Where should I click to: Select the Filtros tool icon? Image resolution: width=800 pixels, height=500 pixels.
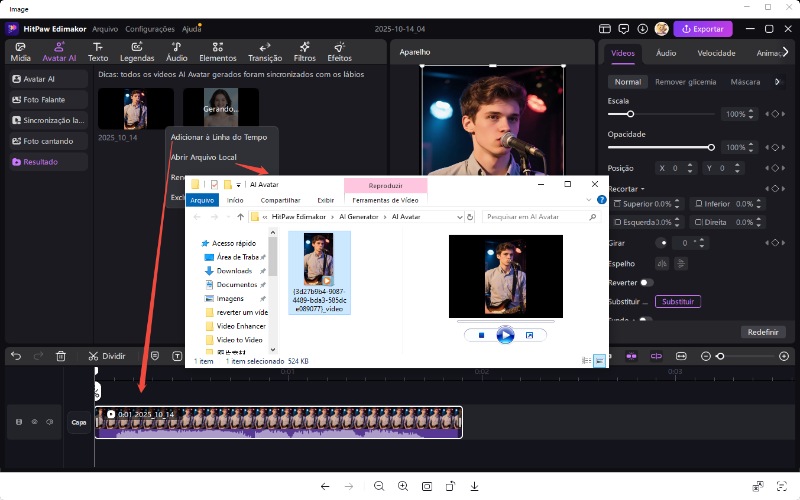coord(304,51)
